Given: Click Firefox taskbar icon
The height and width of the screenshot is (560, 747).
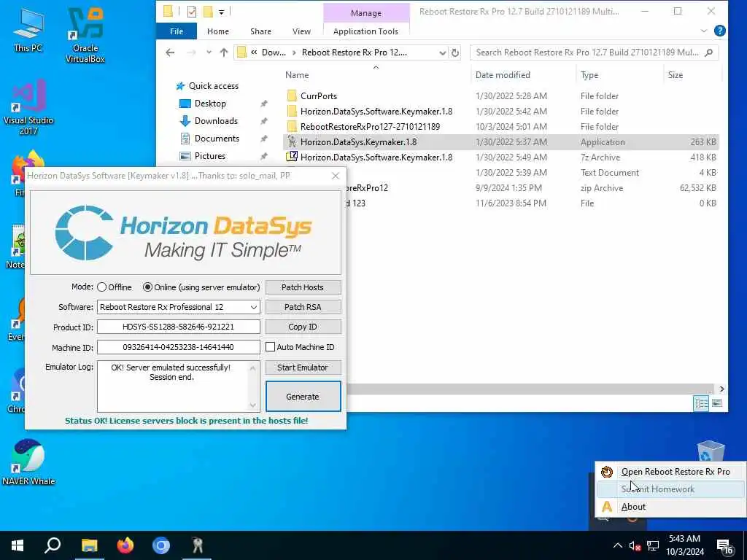Looking at the screenshot, I should tap(125, 545).
